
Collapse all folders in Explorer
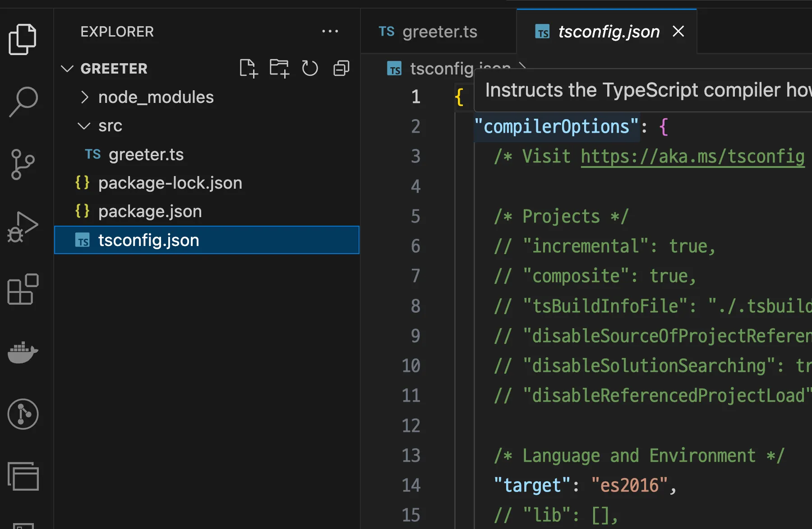(x=341, y=69)
